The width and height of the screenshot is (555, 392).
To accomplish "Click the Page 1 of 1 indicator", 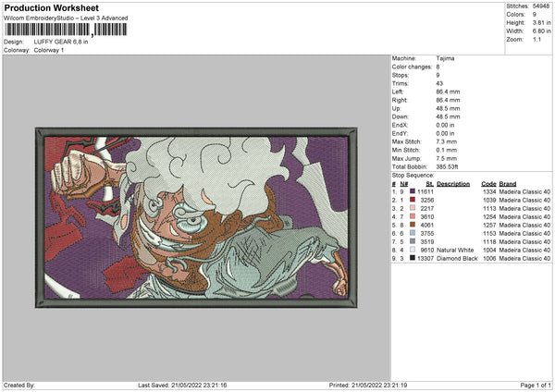I will tap(536, 385).
